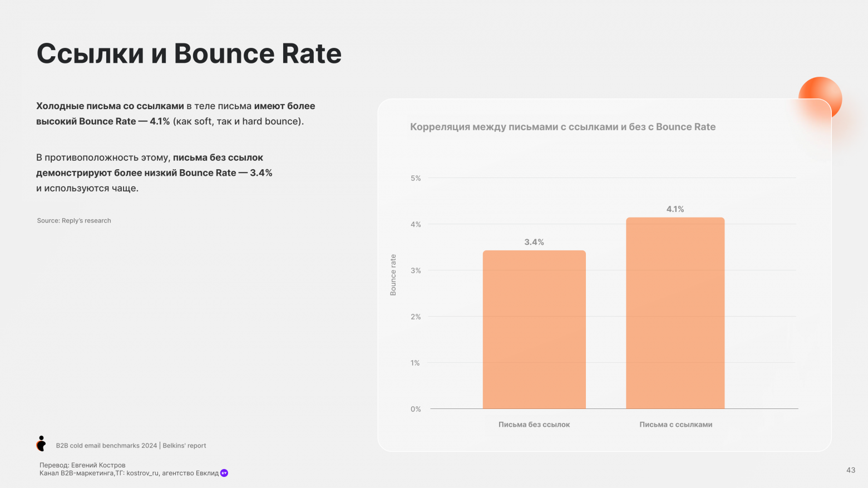Viewport: 868px width, 488px height.
Task: Click the "Письма с ссылками" x-axis label
Action: pyautogui.click(x=675, y=425)
